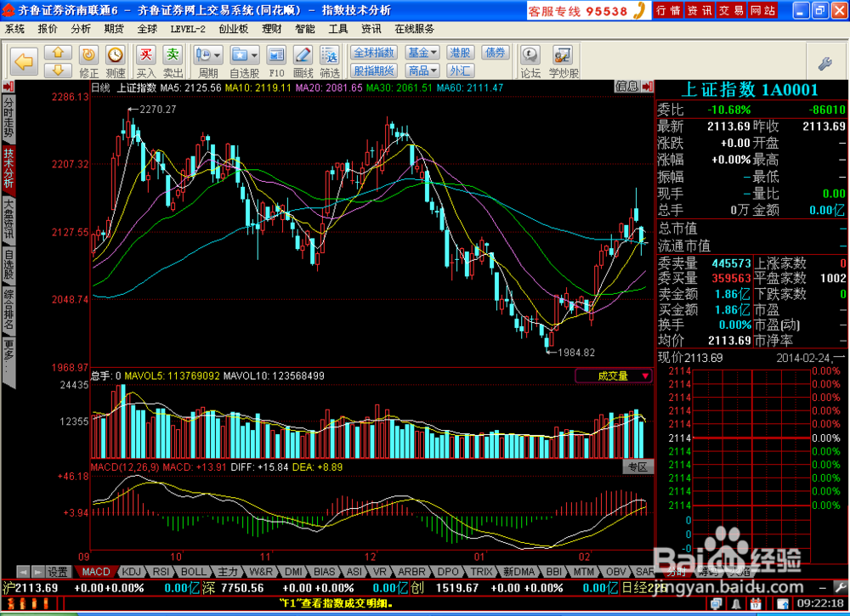Open the 论坛 forum icon

[x=530, y=62]
